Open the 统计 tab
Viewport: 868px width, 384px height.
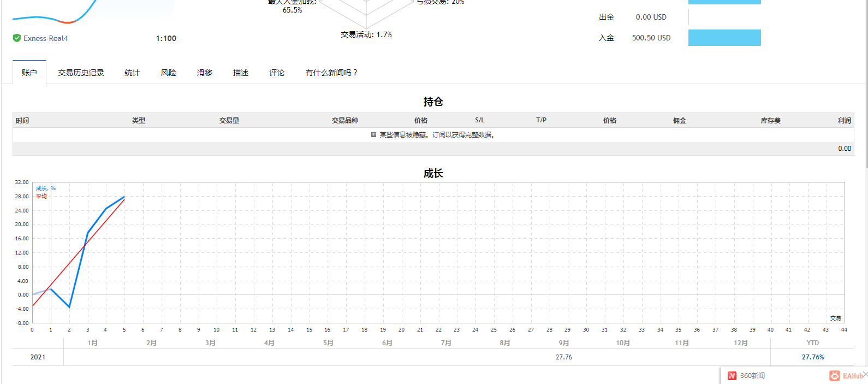tap(132, 73)
